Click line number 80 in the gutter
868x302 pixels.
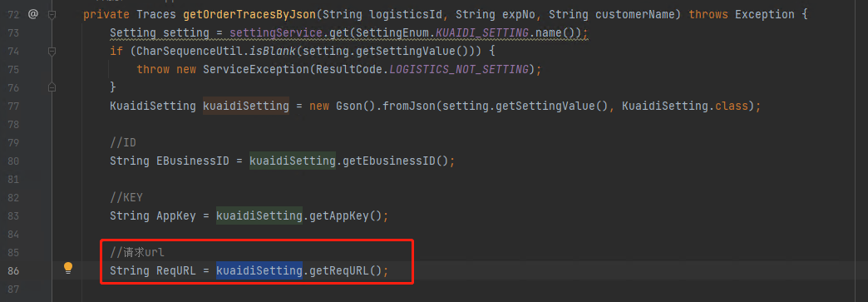click(14, 161)
